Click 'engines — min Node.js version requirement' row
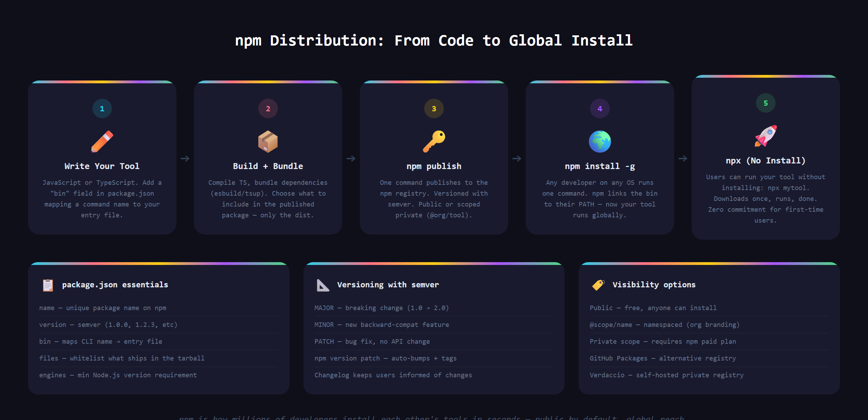This screenshot has width=868, height=420. click(159, 375)
